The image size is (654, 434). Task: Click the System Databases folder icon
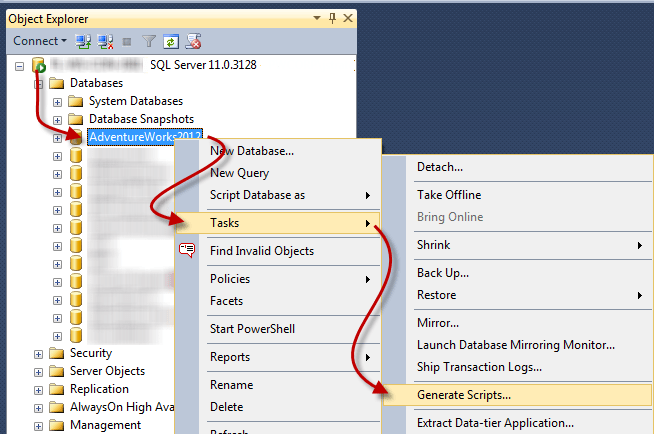pyautogui.click(x=75, y=101)
